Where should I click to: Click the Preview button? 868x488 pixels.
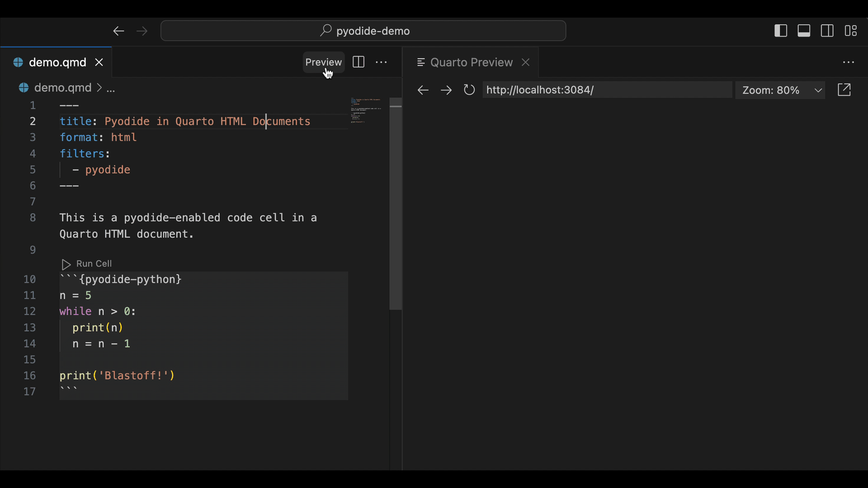(323, 62)
